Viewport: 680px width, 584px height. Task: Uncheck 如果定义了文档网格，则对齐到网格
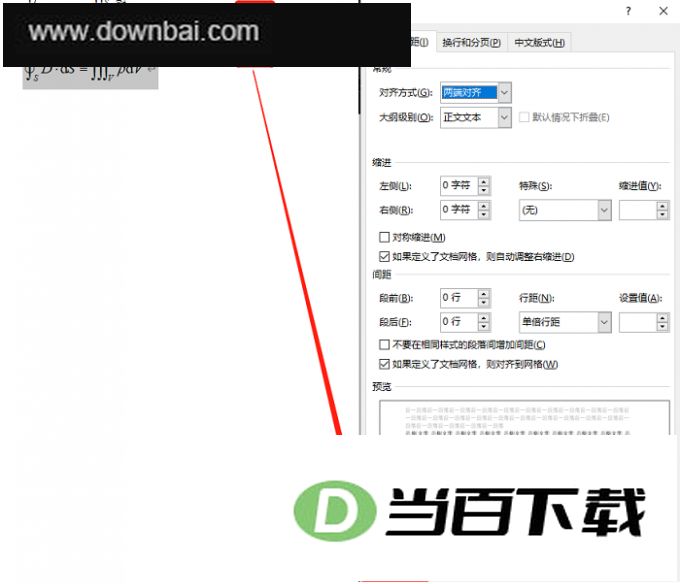click(x=384, y=364)
